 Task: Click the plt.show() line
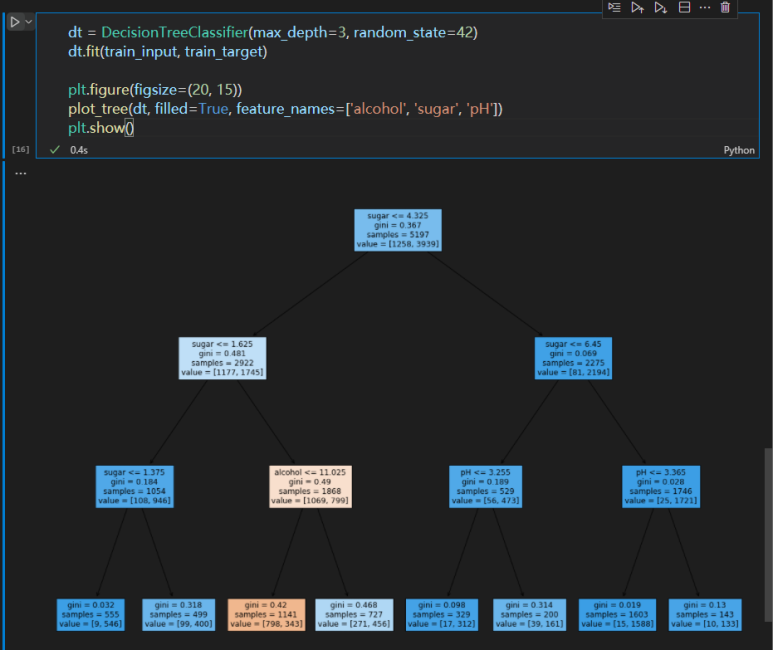[101, 128]
